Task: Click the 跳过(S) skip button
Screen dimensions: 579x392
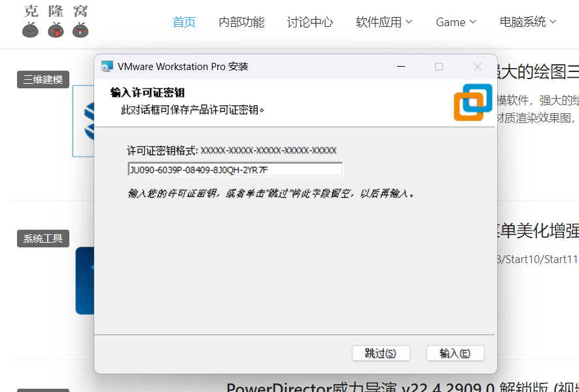Action: (381, 353)
